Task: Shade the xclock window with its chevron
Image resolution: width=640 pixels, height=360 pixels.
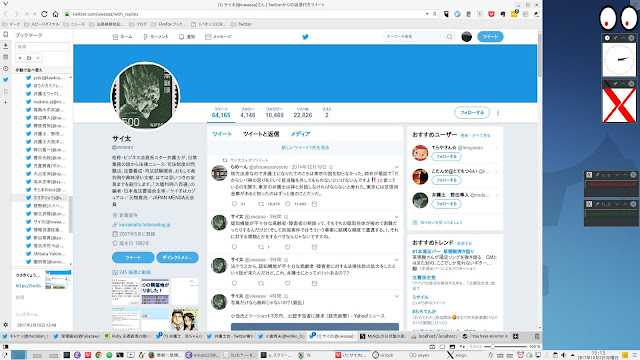Action: pyautogui.click(x=623, y=38)
